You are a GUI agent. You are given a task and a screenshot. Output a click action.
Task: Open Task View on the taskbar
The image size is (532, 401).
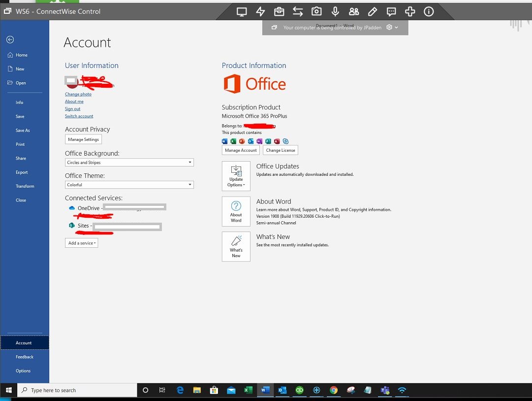(162, 390)
